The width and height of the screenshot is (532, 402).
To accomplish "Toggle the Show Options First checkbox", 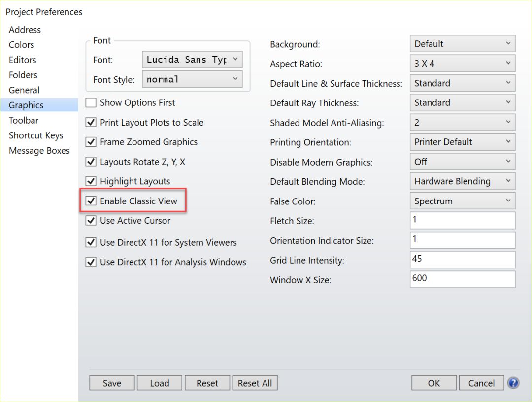I will [x=91, y=103].
